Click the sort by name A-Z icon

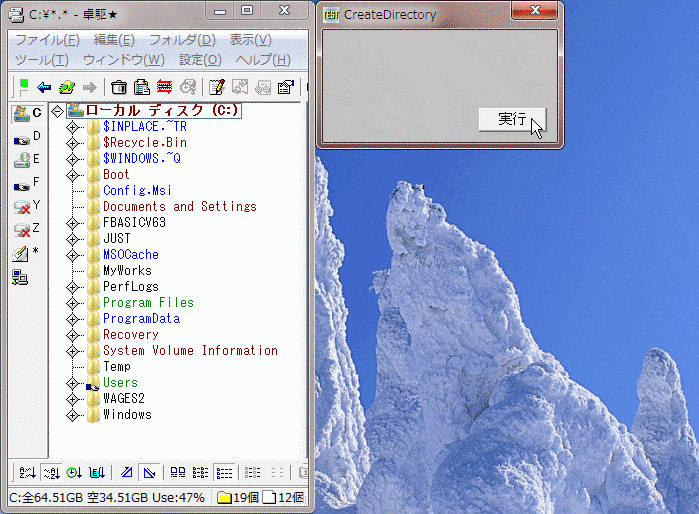[28, 472]
